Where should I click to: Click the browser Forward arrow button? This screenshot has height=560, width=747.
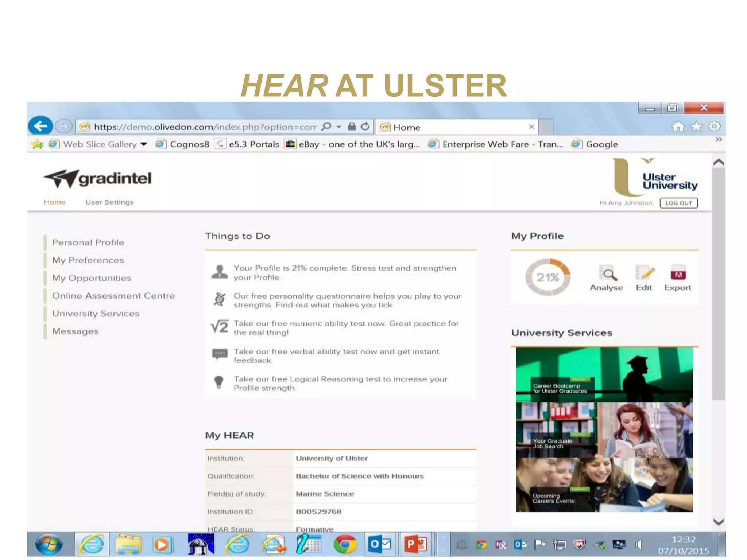63,127
